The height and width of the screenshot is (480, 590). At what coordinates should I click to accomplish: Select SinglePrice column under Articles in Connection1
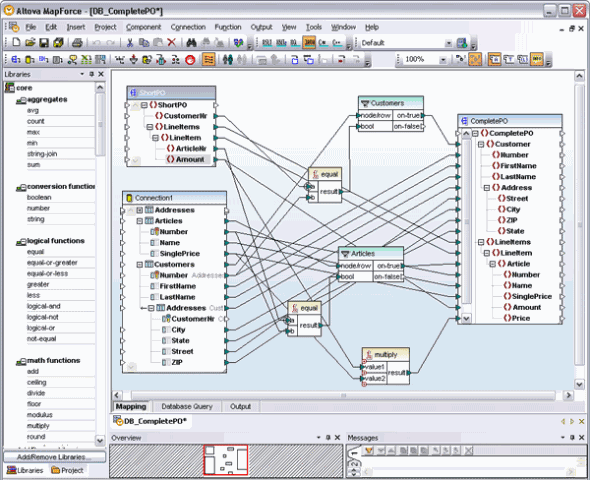[x=179, y=254]
